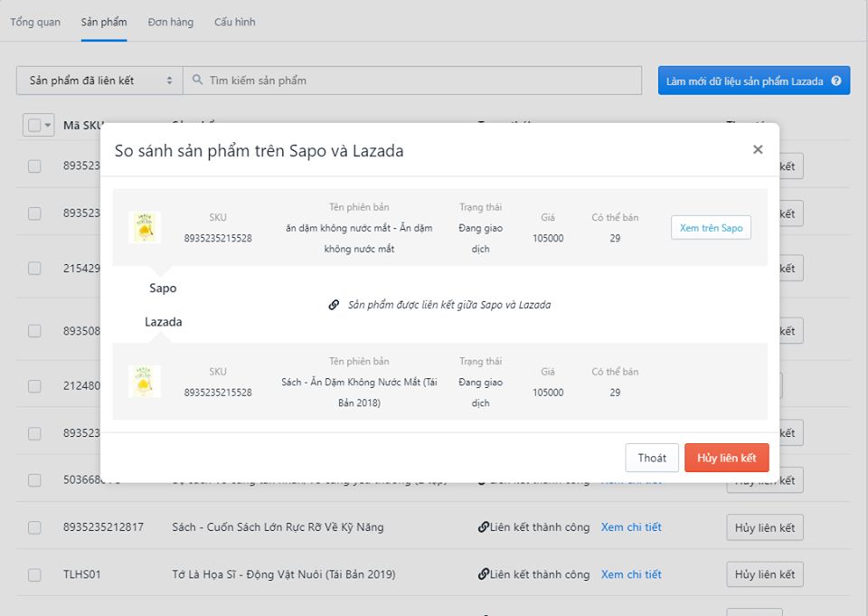Click the Thoát button in dialog

coord(651,458)
